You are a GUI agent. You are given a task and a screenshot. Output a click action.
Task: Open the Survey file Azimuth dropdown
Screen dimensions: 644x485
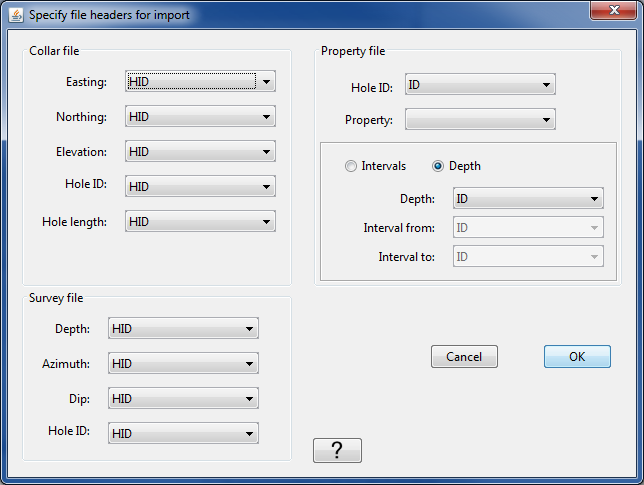(x=183, y=363)
